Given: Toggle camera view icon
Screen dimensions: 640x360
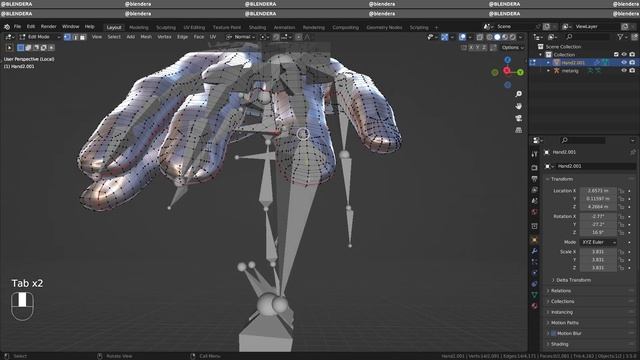Looking at the screenshot, I should (518, 118).
